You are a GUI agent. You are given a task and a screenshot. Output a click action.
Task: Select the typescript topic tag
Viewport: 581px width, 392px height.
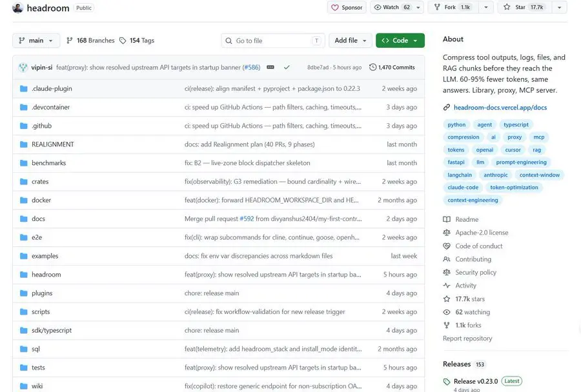click(516, 124)
